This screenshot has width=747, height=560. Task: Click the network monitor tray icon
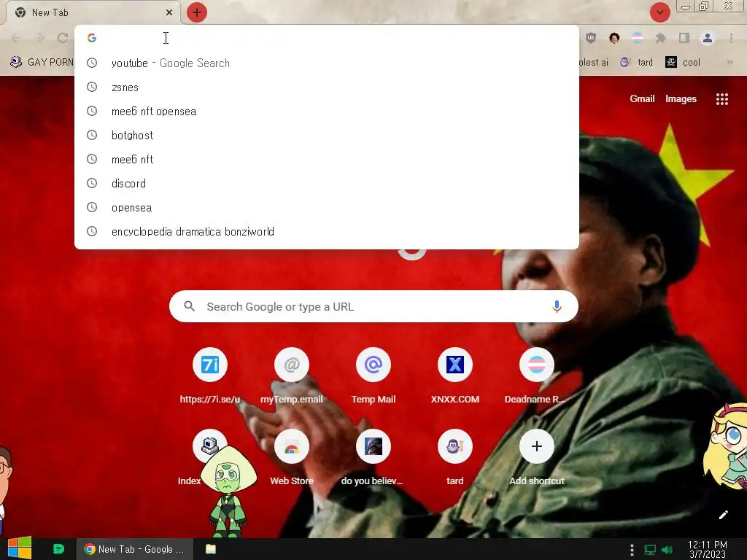pos(650,550)
